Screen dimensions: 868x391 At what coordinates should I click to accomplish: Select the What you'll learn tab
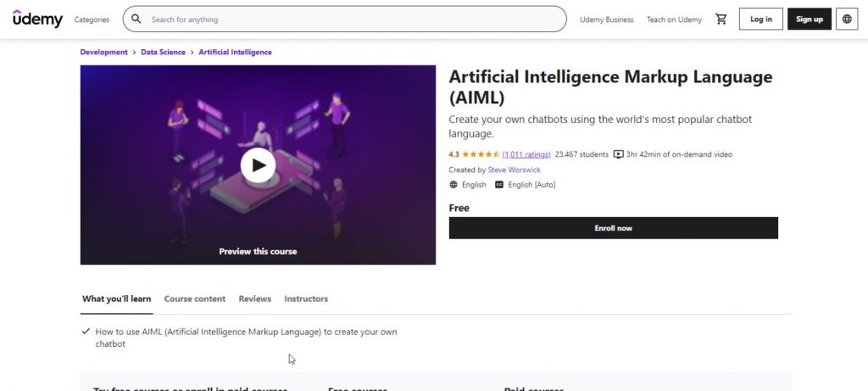[116, 299]
